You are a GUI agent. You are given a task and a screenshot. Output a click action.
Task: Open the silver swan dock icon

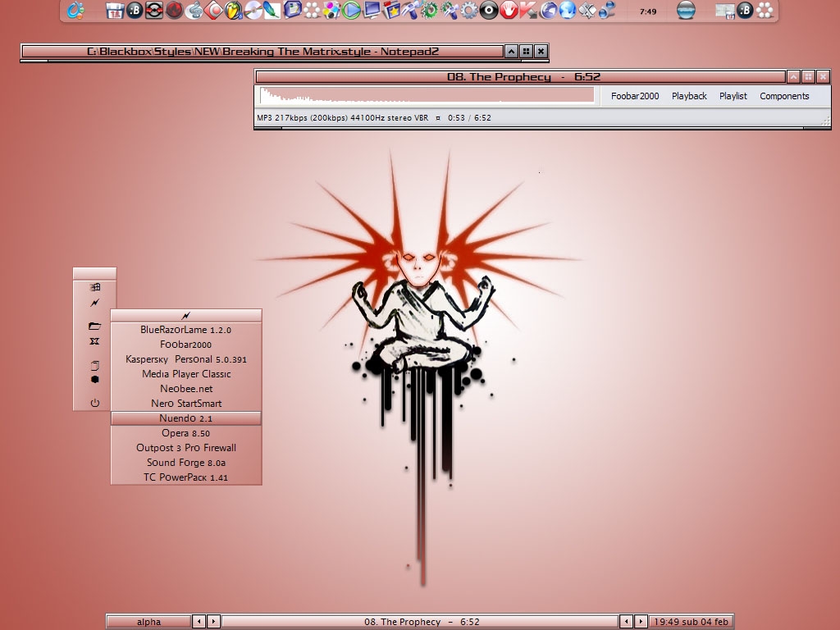tap(194, 10)
